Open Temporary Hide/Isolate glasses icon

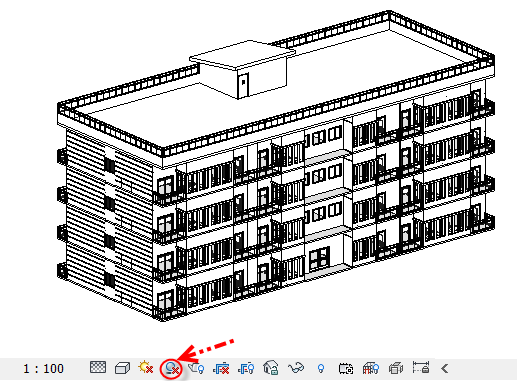tap(296, 368)
